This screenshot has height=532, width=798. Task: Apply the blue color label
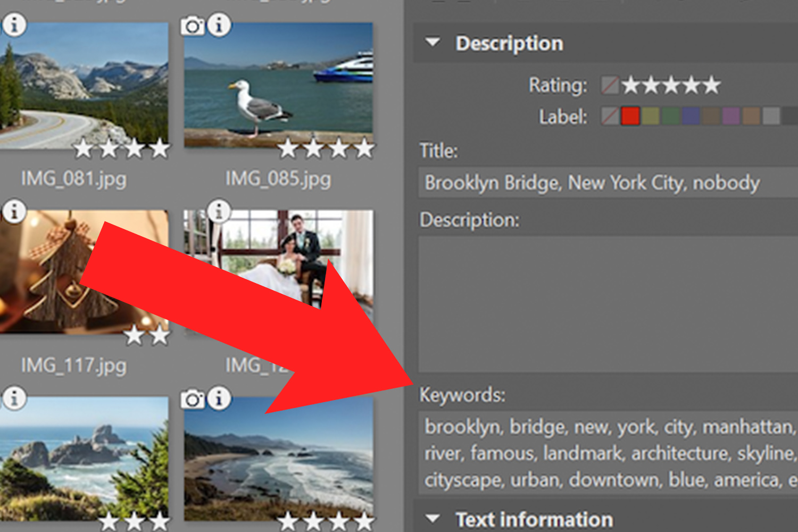pos(691,116)
